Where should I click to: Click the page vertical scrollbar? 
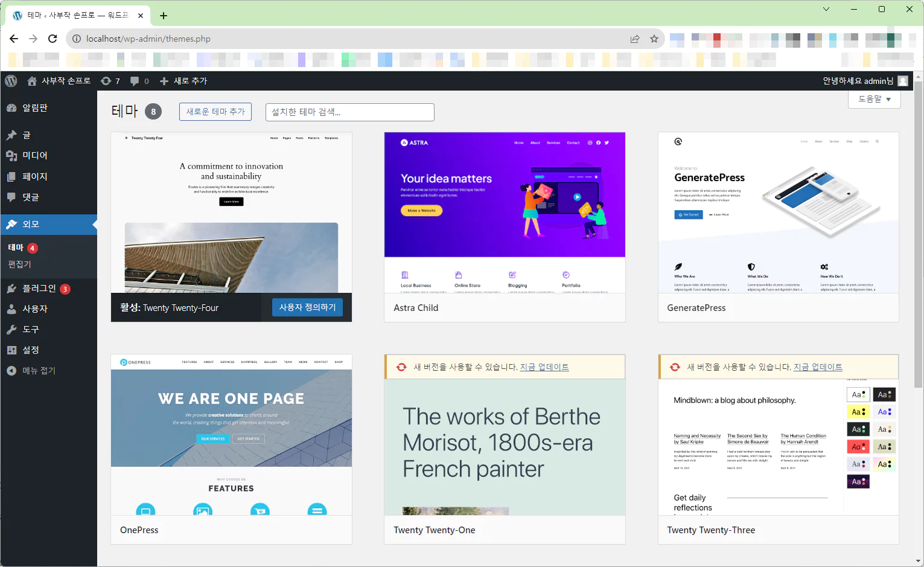919,235
